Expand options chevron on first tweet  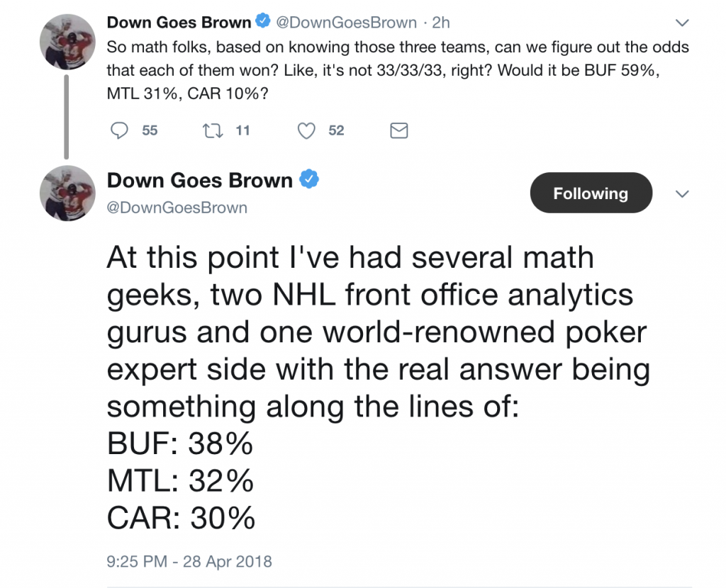(x=683, y=22)
